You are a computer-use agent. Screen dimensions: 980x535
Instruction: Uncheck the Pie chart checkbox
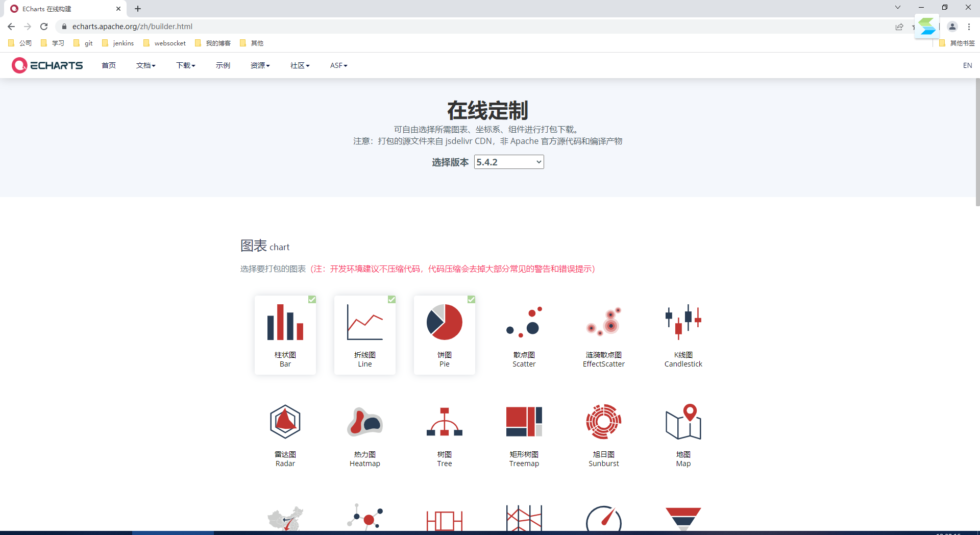tap(471, 300)
